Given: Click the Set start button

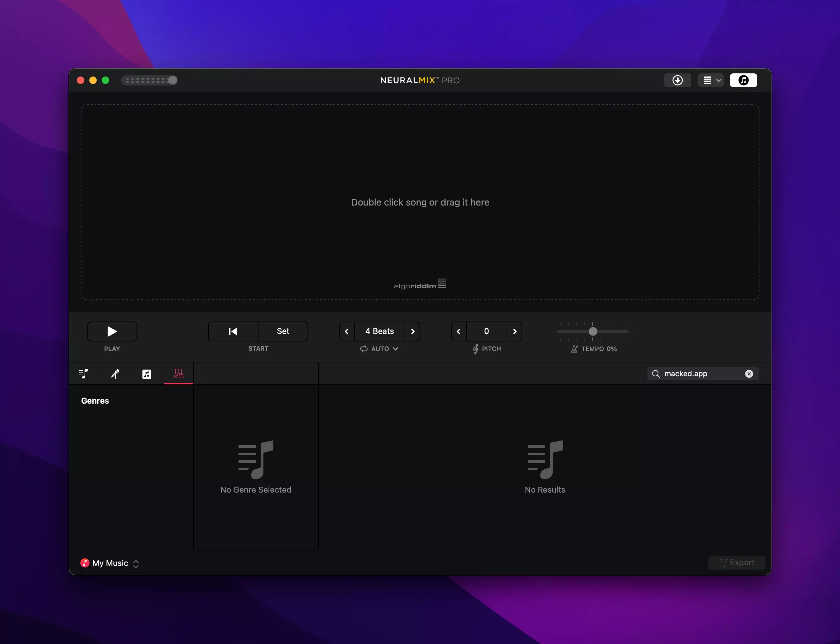Looking at the screenshot, I should (283, 331).
